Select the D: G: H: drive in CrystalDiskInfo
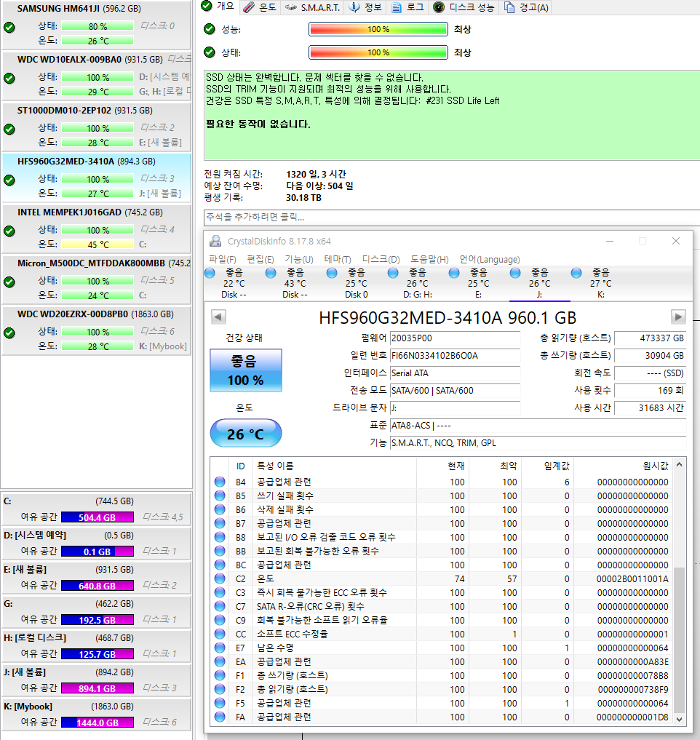Image resolution: width=700 pixels, height=740 pixels. tap(417, 283)
